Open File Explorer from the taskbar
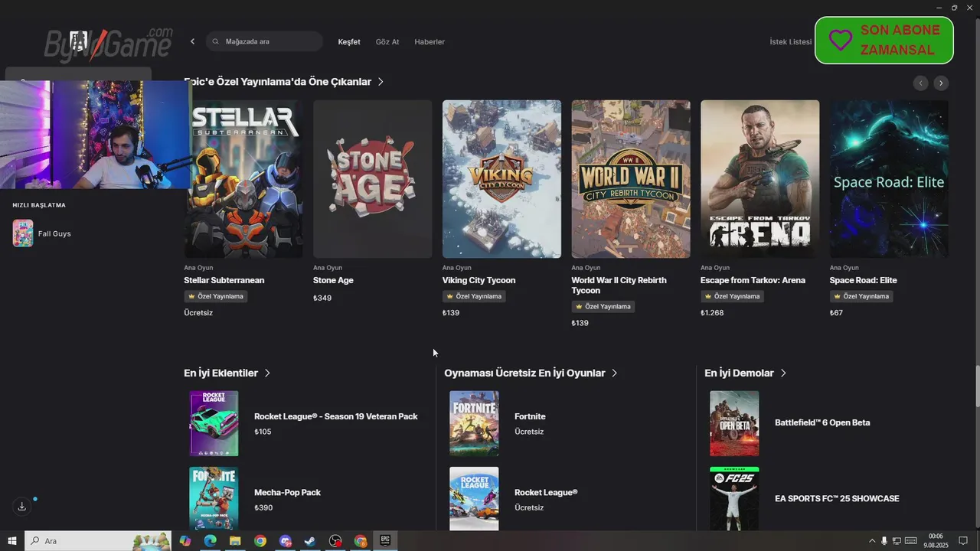This screenshot has height=551, width=980. [x=235, y=541]
